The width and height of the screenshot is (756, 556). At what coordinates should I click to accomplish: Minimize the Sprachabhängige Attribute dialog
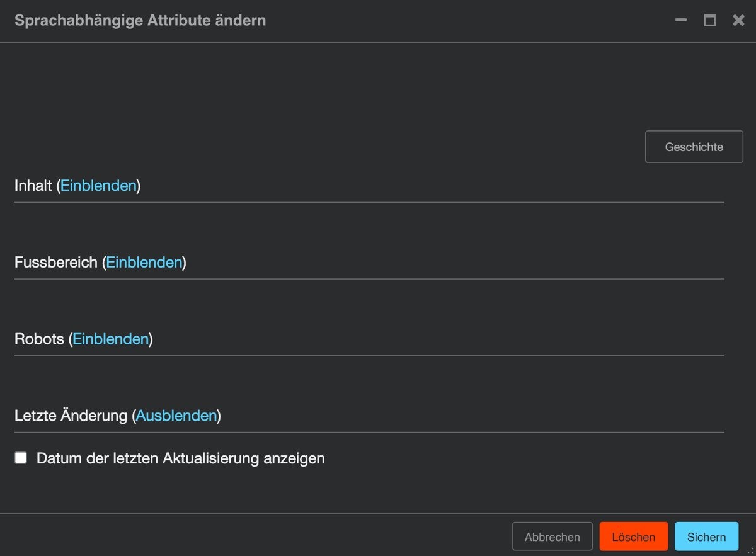click(681, 20)
